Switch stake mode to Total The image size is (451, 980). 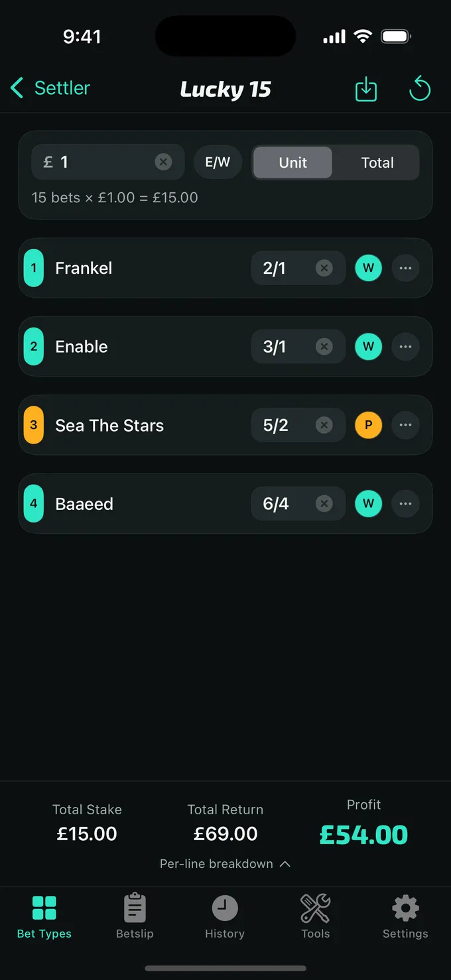point(377,162)
